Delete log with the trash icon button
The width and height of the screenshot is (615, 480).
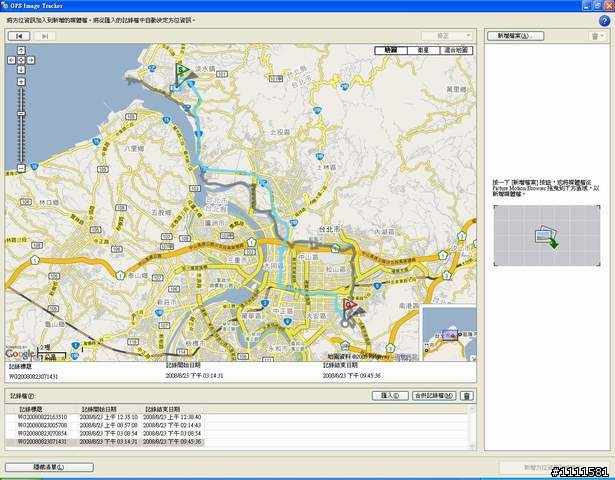[x=467, y=396]
